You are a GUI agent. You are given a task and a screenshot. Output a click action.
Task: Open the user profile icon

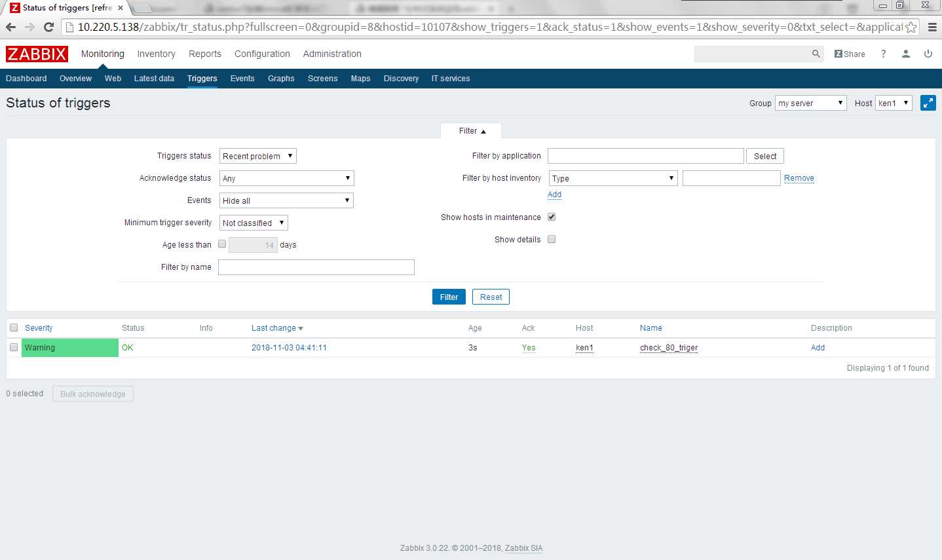pos(906,54)
